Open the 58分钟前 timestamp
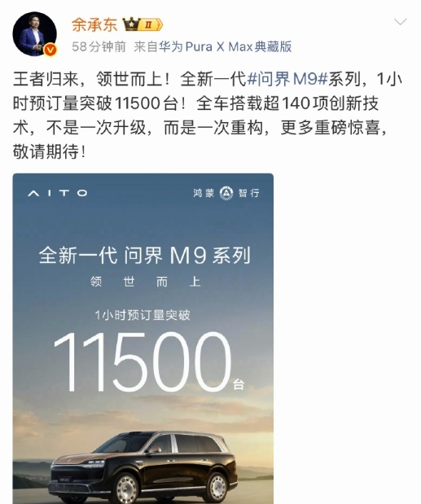 point(99,47)
